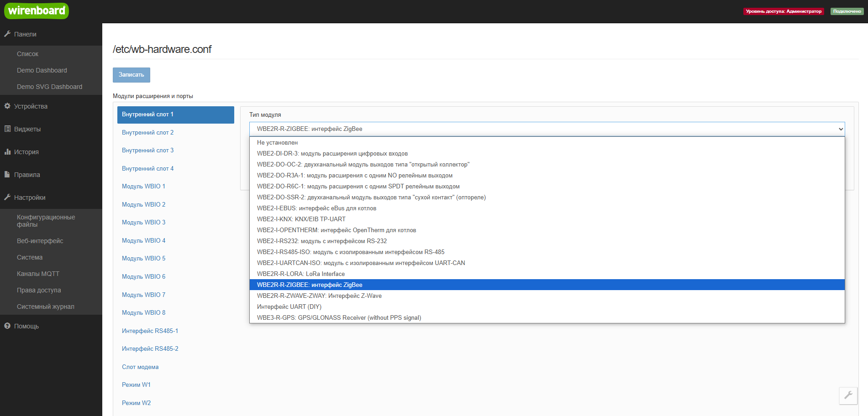868x416 pixels.
Task: Click the file icon beside Правила
Action: [7, 174]
